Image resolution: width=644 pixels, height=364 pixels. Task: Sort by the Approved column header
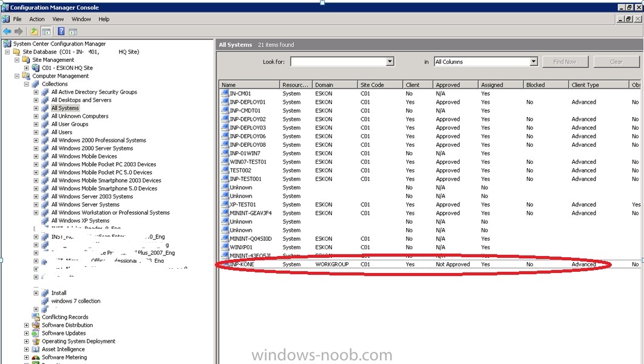(x=455, y=84)
